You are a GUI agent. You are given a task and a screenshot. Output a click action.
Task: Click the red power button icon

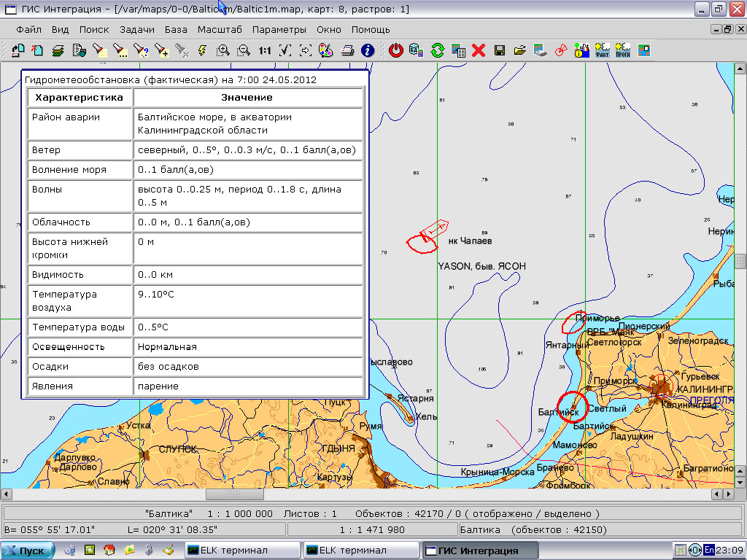click(396, 50)
